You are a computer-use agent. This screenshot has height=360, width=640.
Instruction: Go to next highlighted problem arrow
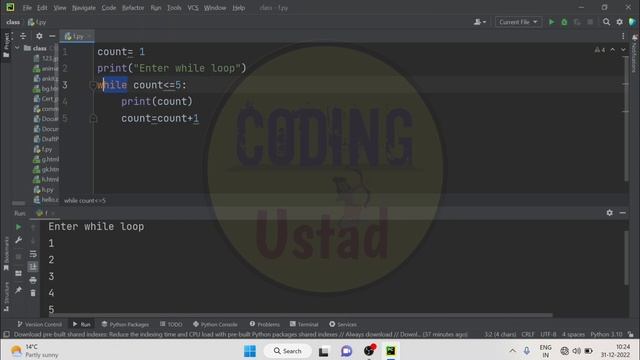pyautogui.click(x=623, y=50)
